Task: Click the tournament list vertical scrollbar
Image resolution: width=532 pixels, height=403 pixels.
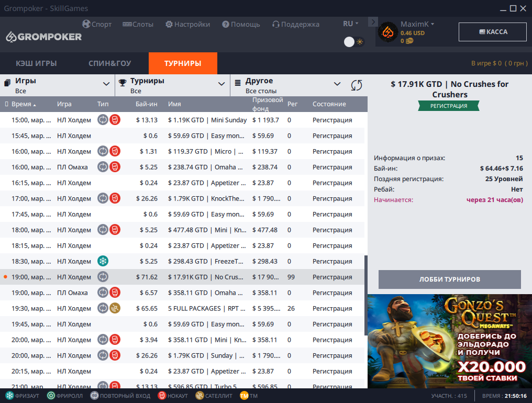Action: 365,295
